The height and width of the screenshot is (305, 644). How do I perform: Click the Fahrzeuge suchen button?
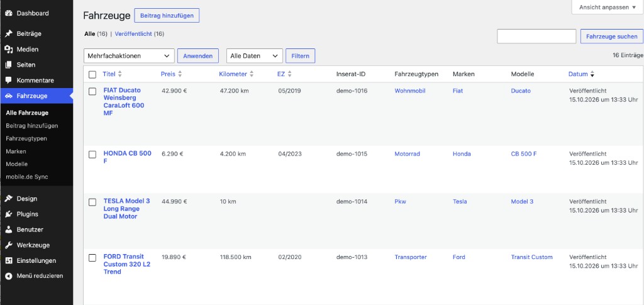pos(612,36)
